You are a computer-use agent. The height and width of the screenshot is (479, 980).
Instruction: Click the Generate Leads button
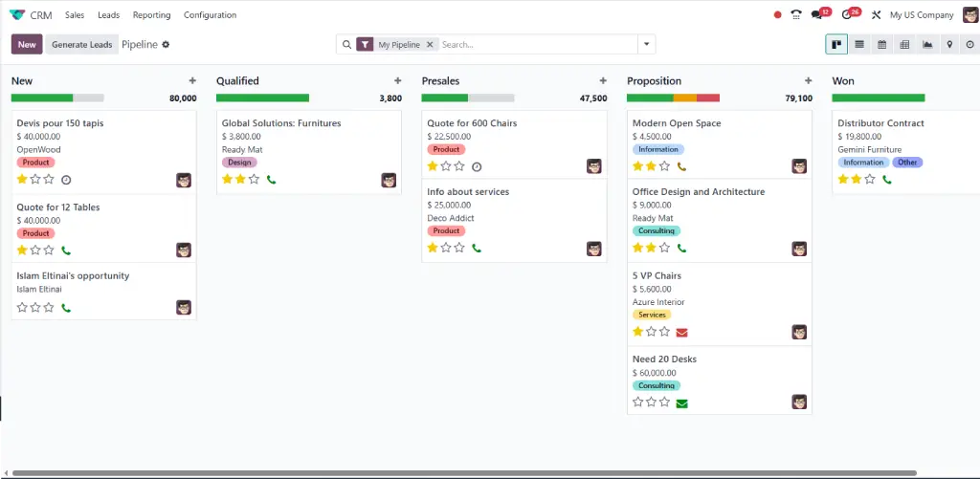click(81, 45)
